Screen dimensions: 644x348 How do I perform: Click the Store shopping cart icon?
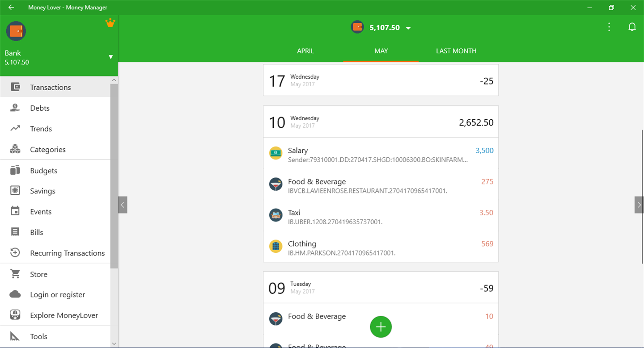[x=15, y=274]
